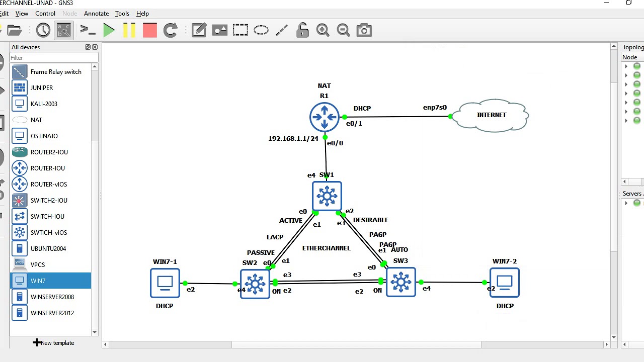Screen dimensions: 644x362
Task: Select NAT cloud device template
Action: pos(50,120)
